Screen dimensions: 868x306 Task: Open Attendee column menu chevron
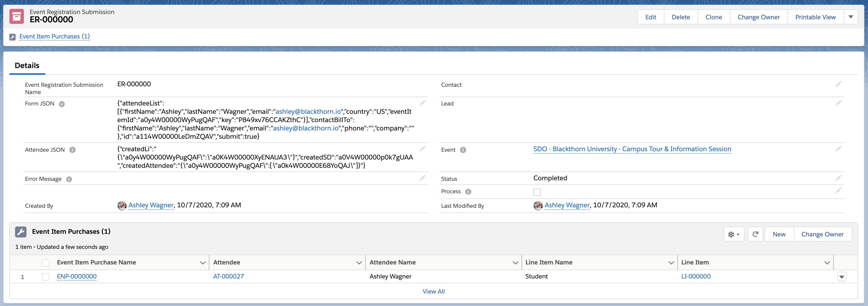click(x=359, y=263)
